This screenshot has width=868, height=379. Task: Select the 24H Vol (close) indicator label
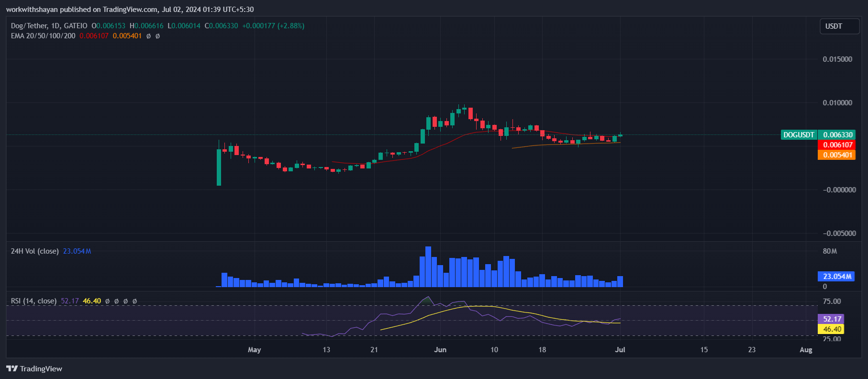tap(34, 251)
